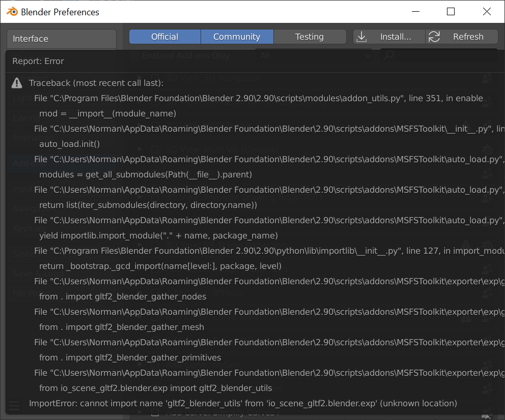Toggle the Community add-ons filter
Screen dimensions: 505x420
click(x=237, y=37)
